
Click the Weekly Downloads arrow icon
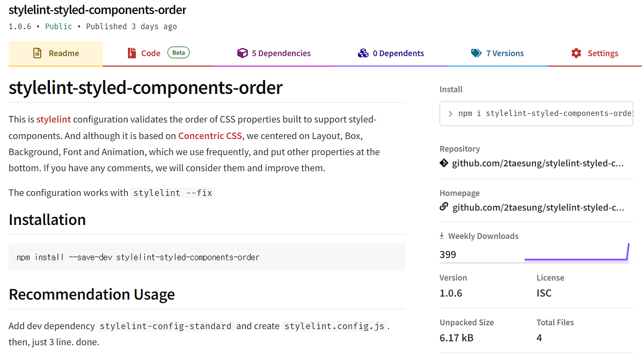(x=442, y=236)
